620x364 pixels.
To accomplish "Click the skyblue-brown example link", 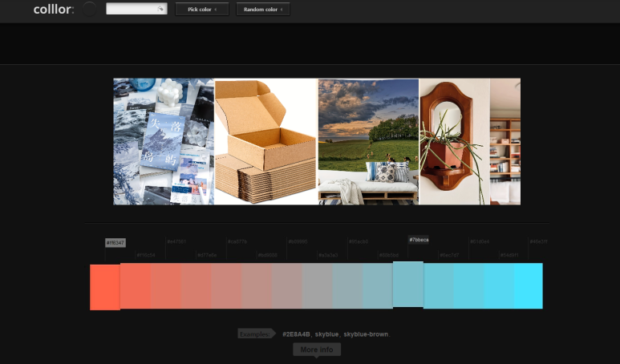I will click(366, 334).
